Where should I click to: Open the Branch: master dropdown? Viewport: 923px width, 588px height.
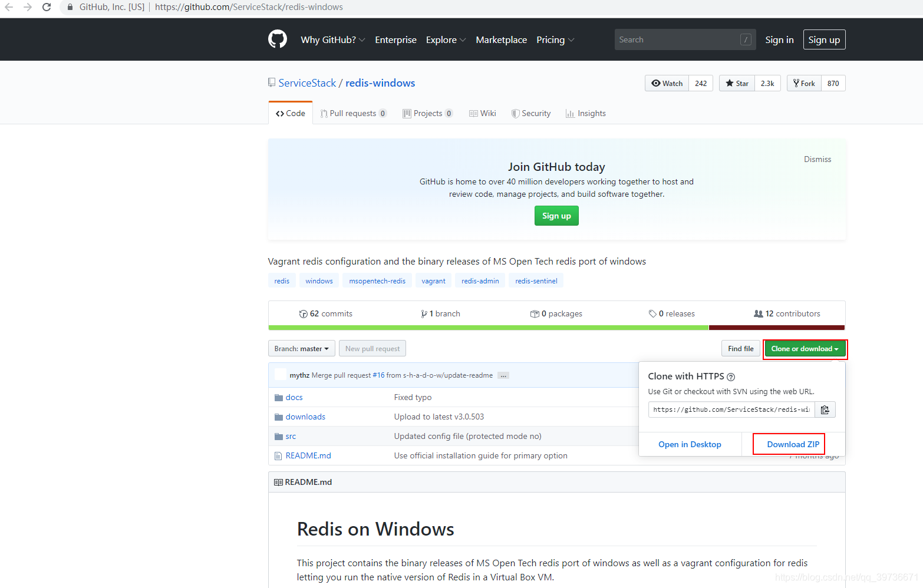coord(301,348)
